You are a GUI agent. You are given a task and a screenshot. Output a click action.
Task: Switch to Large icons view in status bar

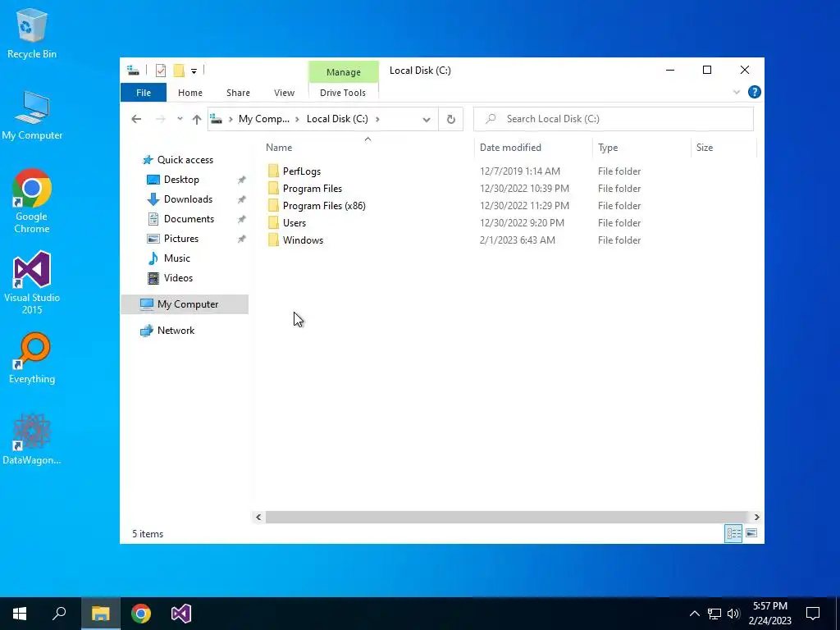pyautogui.click(x=751, y=533)
